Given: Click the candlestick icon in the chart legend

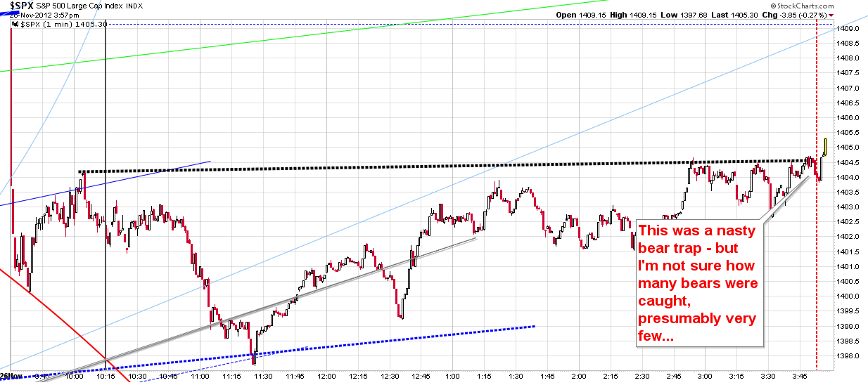Looking at the screenshot, I should tap(15, 24).
